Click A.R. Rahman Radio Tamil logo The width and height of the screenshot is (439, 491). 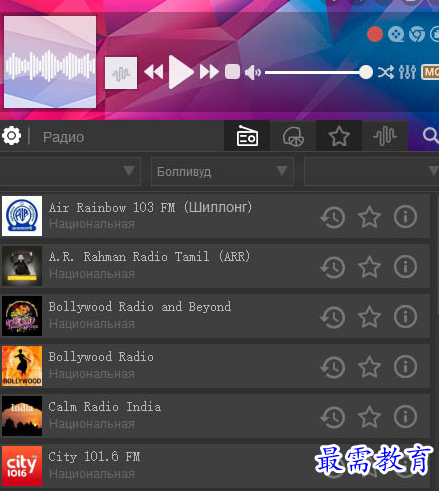click(x=22, y=266)
